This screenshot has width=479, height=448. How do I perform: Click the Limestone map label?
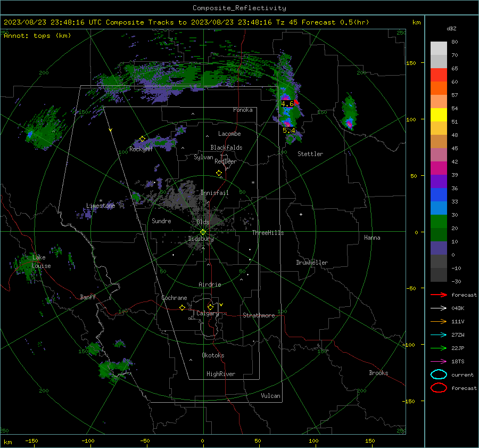click(101, 206)
